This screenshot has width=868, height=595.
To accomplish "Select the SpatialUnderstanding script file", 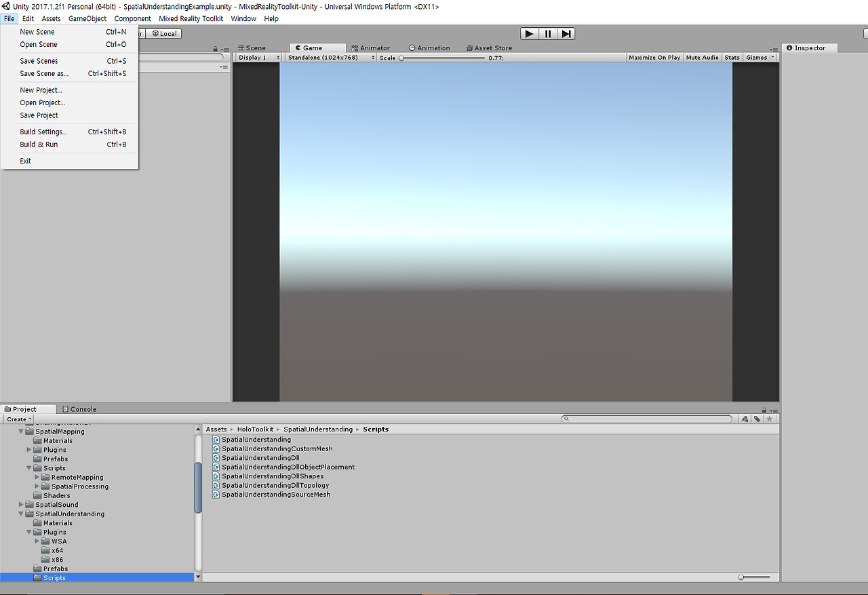I will [x=252, y=440].
